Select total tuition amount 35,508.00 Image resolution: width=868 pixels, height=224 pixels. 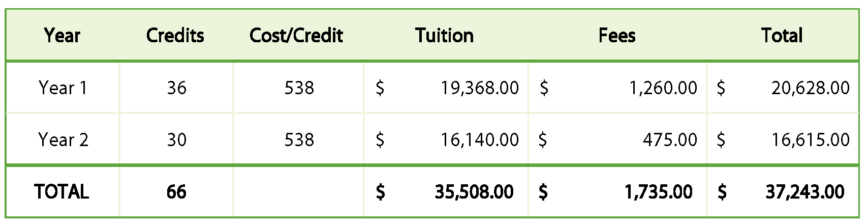474,192
